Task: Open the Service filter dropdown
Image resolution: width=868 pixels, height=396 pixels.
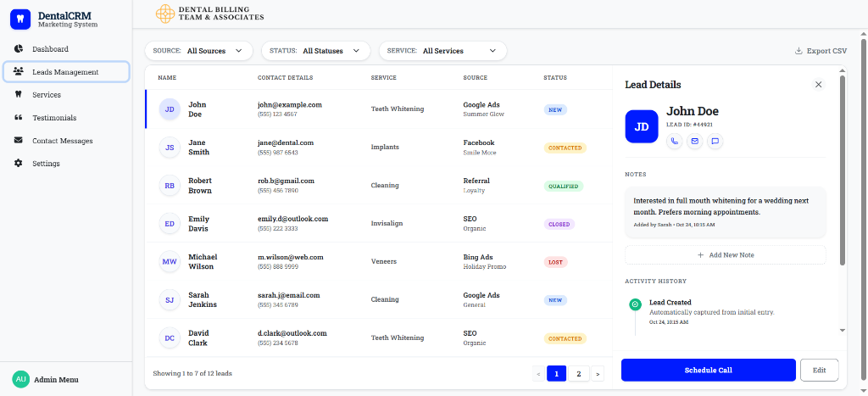Action: pyautogui.click(x=442, y=50)
